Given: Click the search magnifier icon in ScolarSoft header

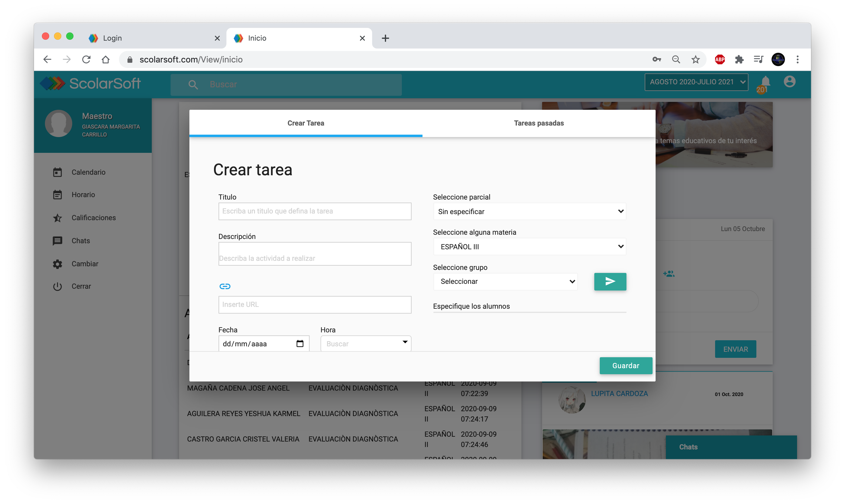Looking at the screenshot, I should [x=193, y=85].
